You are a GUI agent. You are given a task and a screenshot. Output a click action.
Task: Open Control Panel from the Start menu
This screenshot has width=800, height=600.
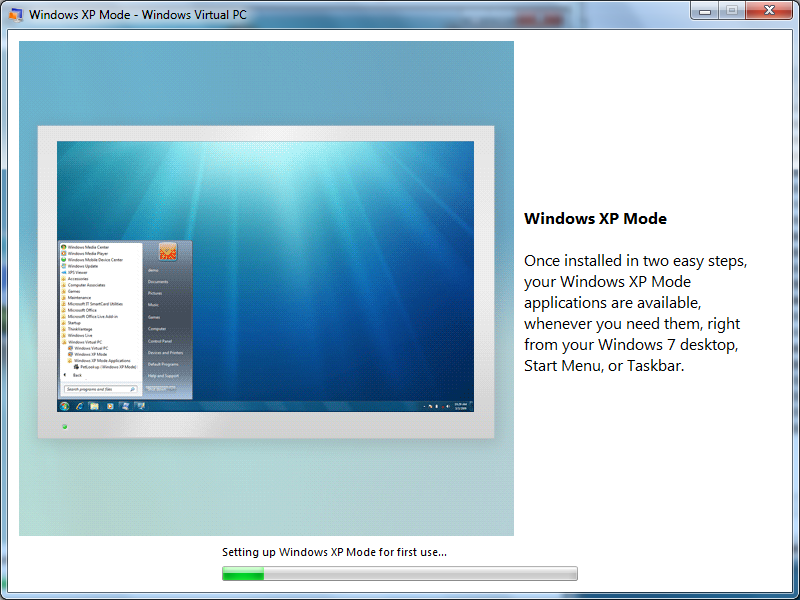click(x=160, y=341)
